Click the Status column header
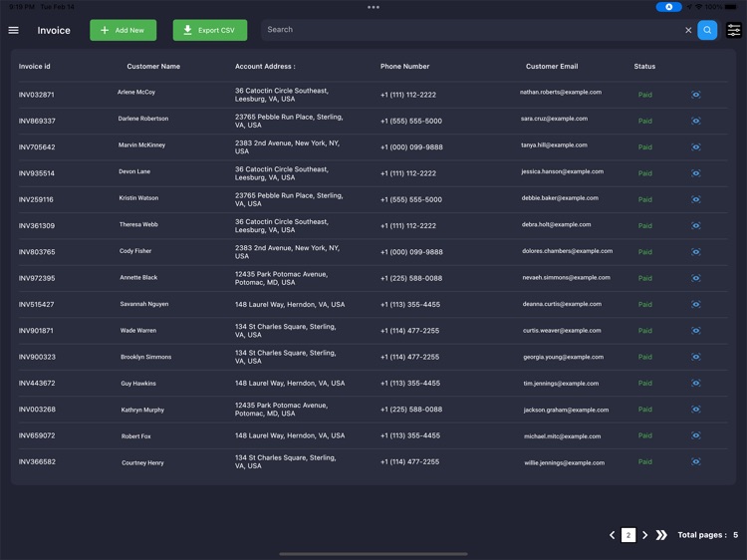Screen dimensions: 747x560 pyautogui.click(x=644, y=66)
